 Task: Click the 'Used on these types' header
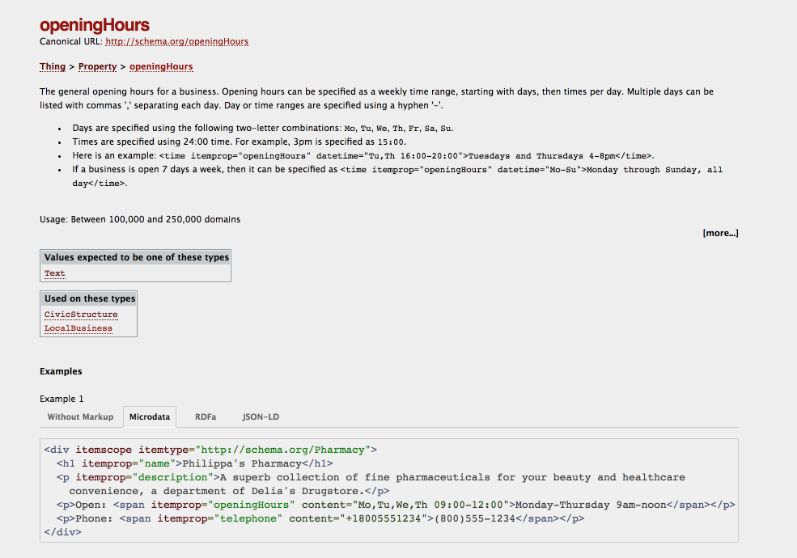89,298
